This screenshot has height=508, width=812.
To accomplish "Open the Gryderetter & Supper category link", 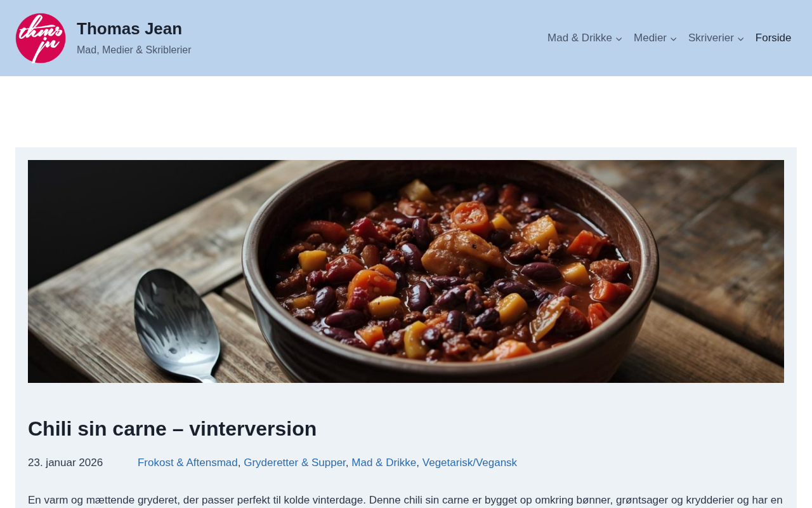I will pos(294,463).
